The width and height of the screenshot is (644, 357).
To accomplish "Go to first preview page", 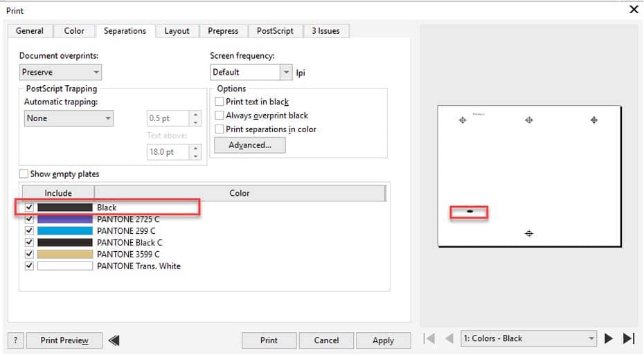I will point(429,338).
